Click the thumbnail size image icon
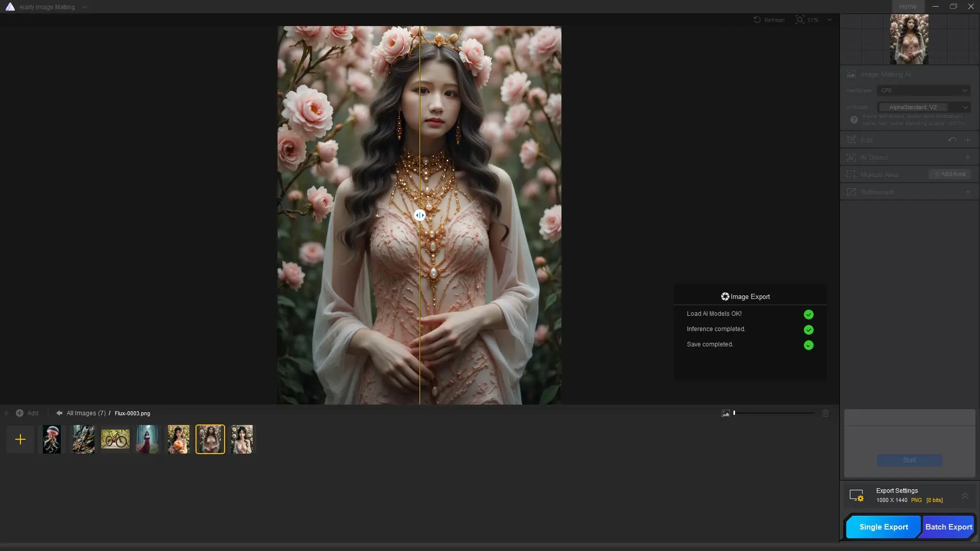Screen dimensions: 980x551 point(725,413)
